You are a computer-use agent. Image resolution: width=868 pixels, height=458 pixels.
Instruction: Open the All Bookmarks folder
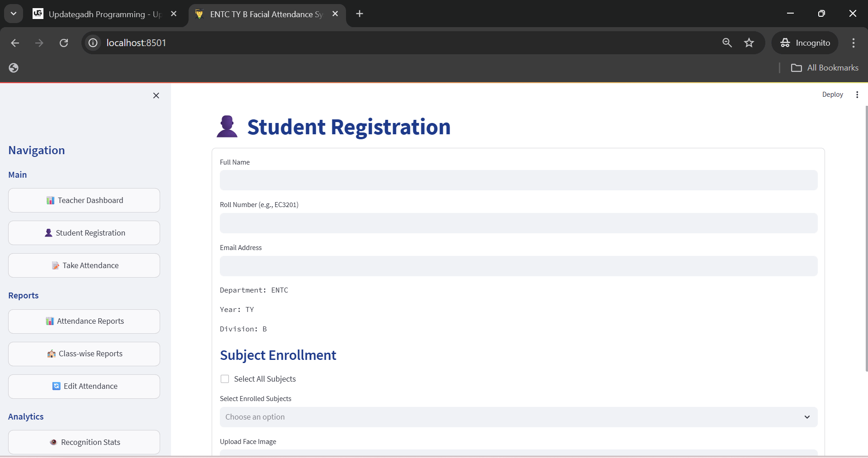click(x=825, y=68)
